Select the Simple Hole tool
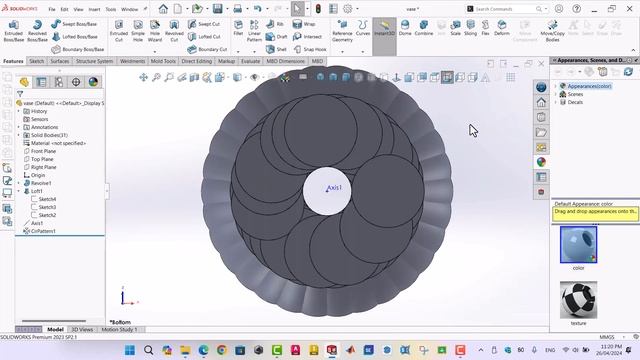Image resolution: width=640 pixels, height=360 pixels. coord(138,31)
